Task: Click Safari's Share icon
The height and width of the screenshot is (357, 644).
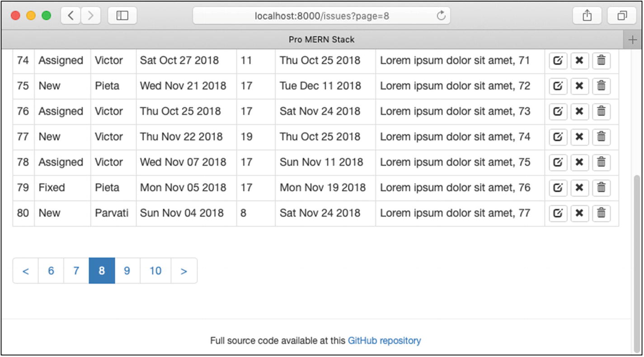Action: tap(587, 16)
